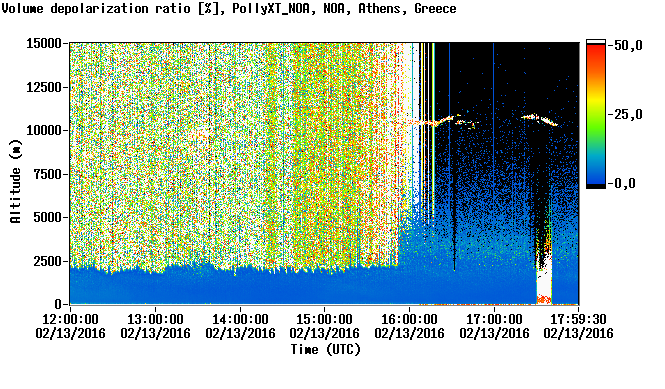
Task: Click the Altitude (m) axis title
Action: pyautogui.click(x=15, y=181)
